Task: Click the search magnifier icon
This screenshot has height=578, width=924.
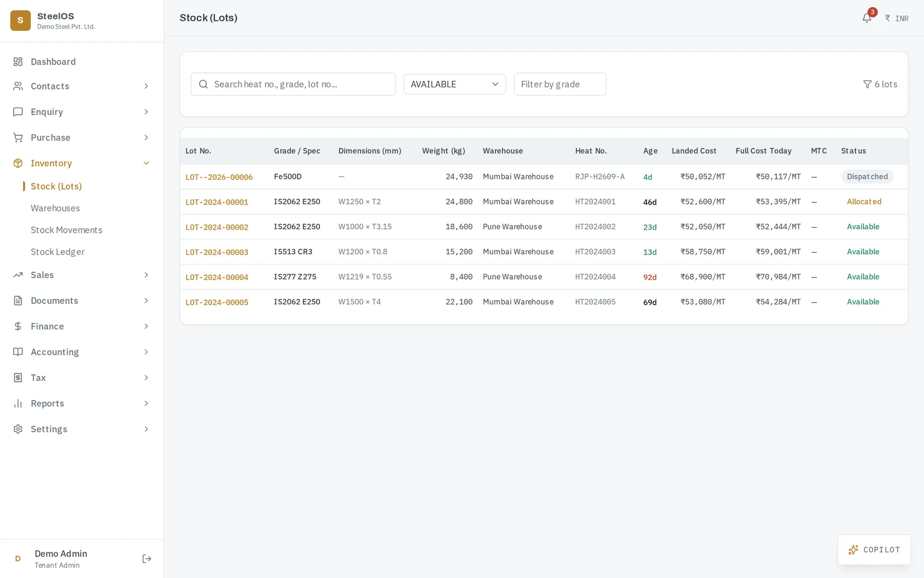Action: click(x=203, y=84)
